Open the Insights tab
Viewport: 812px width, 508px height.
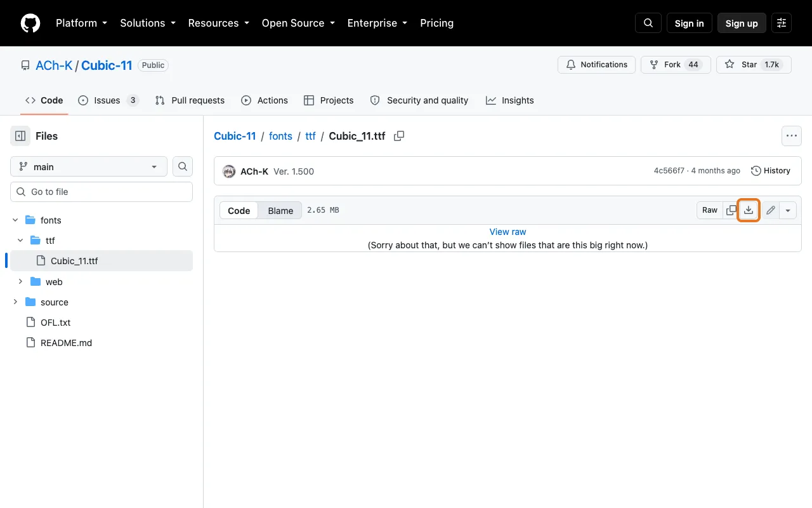click(510, 100)
